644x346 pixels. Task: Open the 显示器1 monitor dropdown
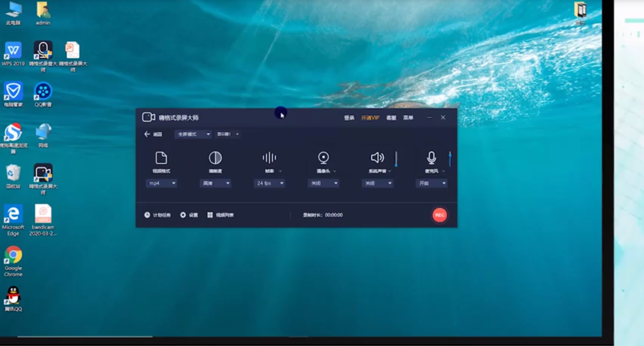pos(228,134)
